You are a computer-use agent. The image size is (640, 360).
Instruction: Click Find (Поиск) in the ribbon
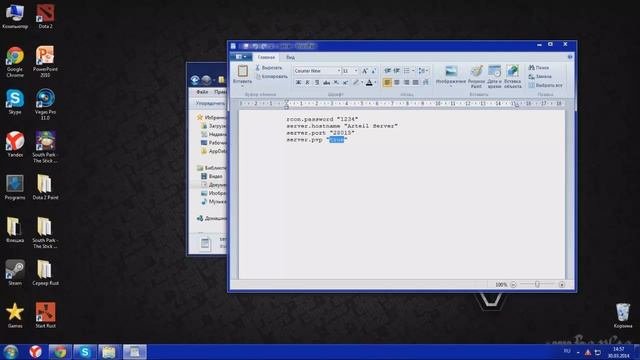[x=539, y=67]
